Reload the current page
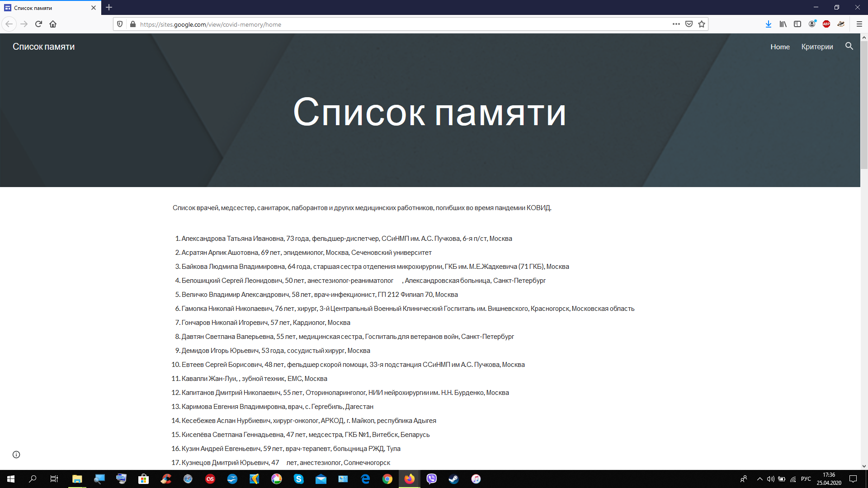The width and height of the screenshot is (868, 488). click(x=38, y=24)
